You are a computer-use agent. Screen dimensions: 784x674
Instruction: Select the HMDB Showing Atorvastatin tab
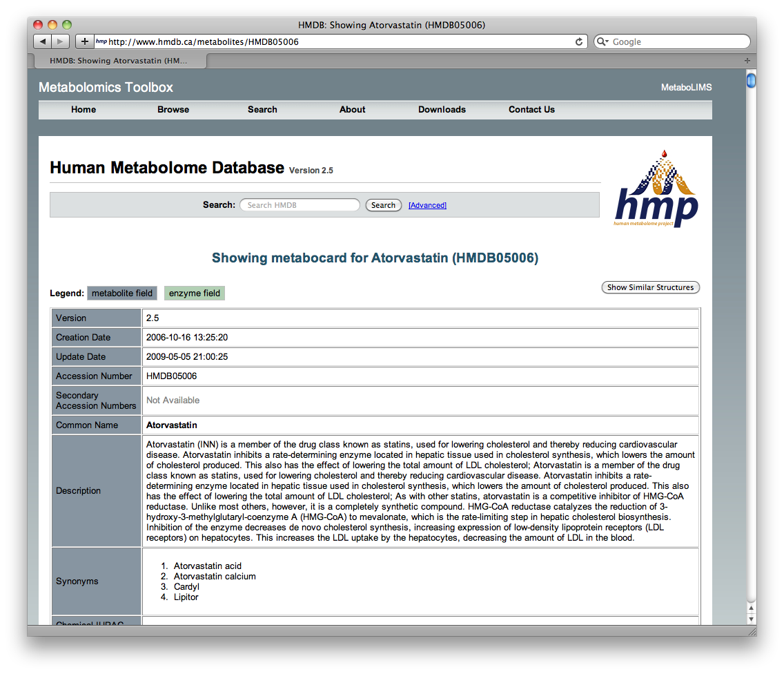coord(120,61)
